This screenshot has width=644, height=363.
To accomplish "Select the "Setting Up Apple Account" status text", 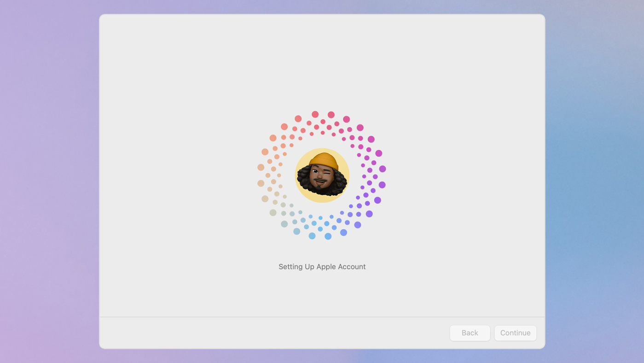I will point(322,267).
